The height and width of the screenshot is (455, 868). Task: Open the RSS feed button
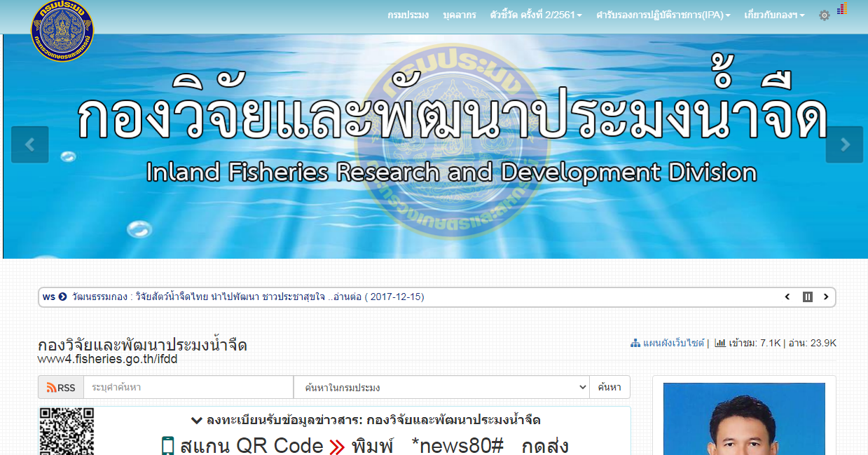(61, 388)
